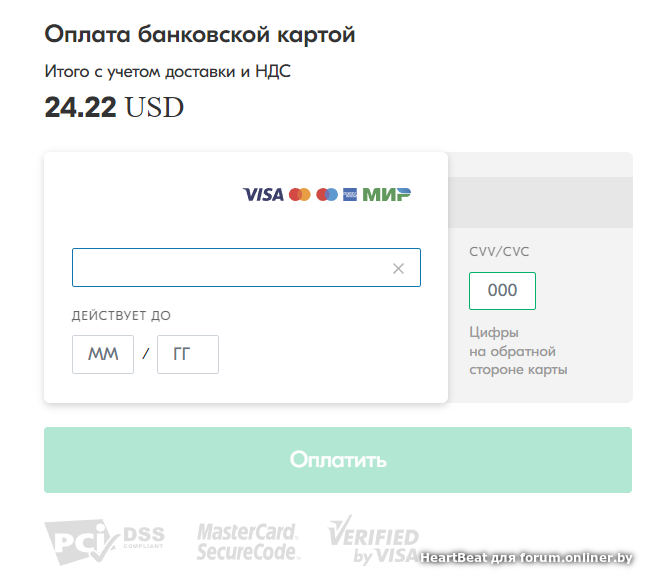Click the CVV hint about card back
656x581 pixels.
518,351
